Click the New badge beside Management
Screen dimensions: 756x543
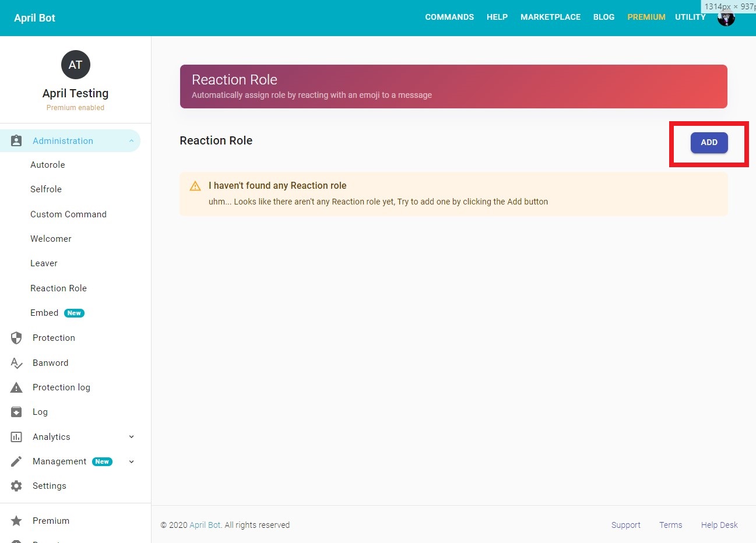(x=102, y=461)
